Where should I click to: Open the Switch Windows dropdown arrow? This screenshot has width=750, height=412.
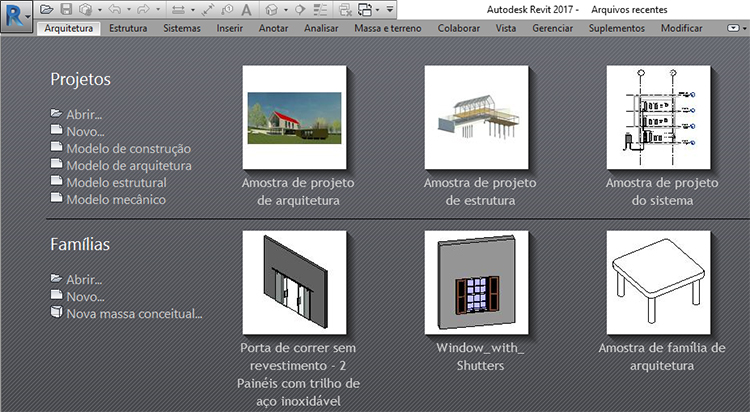pyautogui.click(x=377, y=10)
